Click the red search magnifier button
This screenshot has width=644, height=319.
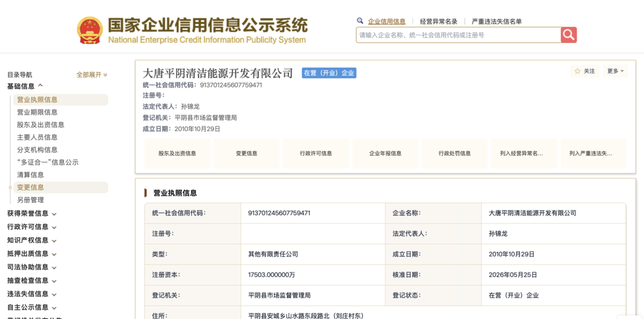pos(569,35)
